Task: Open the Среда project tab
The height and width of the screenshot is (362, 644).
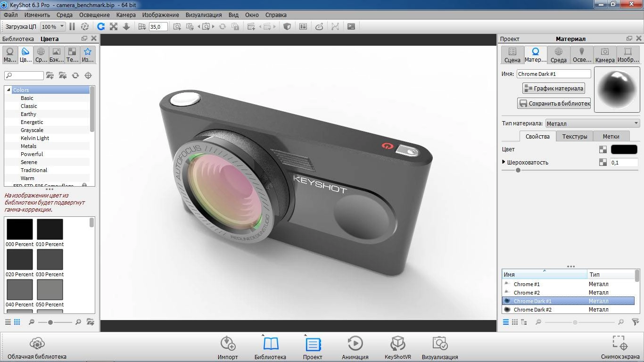Action: (x=559, y=55)
